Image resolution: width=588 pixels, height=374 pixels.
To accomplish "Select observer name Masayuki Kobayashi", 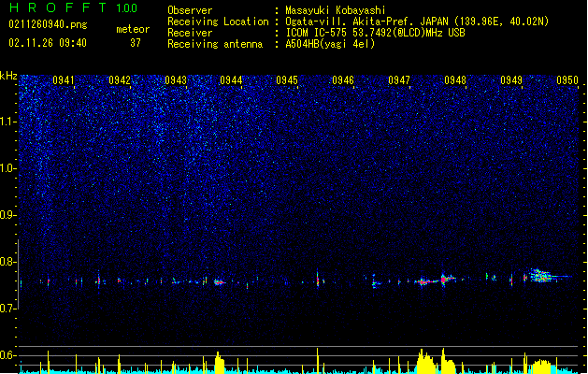I will click(336, 10).
